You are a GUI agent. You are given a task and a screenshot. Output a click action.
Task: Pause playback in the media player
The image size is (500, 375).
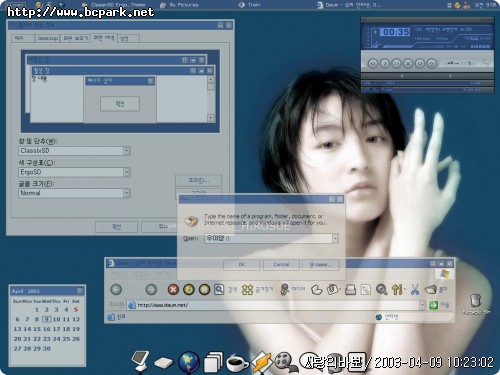(396, 63)
